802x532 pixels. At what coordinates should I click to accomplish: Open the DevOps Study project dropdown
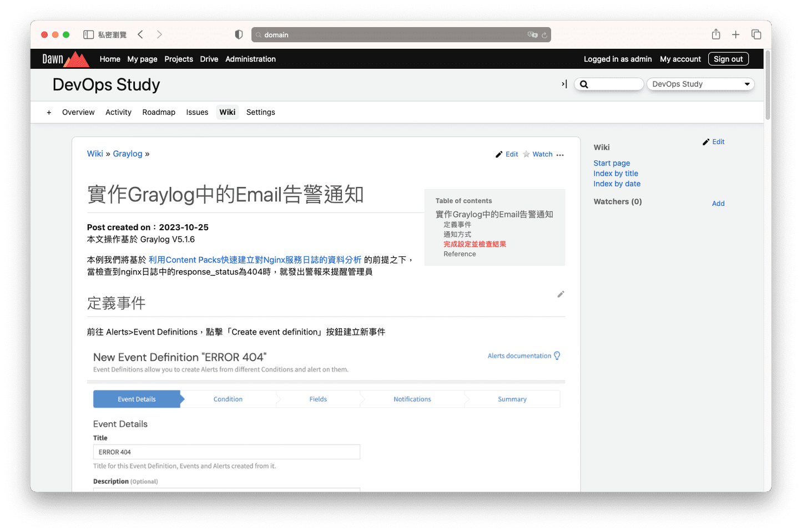pos(700,84)
